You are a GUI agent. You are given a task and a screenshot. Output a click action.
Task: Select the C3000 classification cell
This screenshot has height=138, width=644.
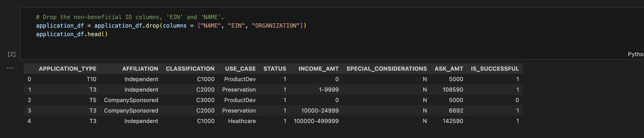point(205,100)
